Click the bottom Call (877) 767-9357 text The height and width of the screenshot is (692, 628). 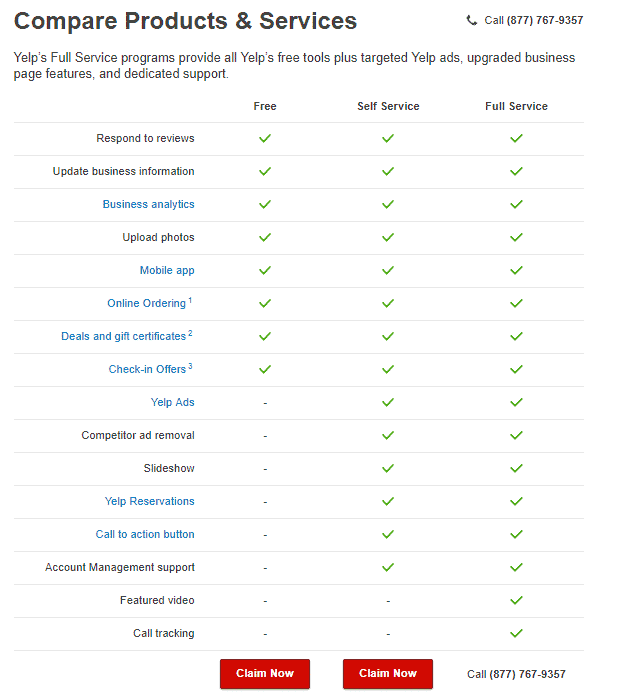(x=516, y=674)
